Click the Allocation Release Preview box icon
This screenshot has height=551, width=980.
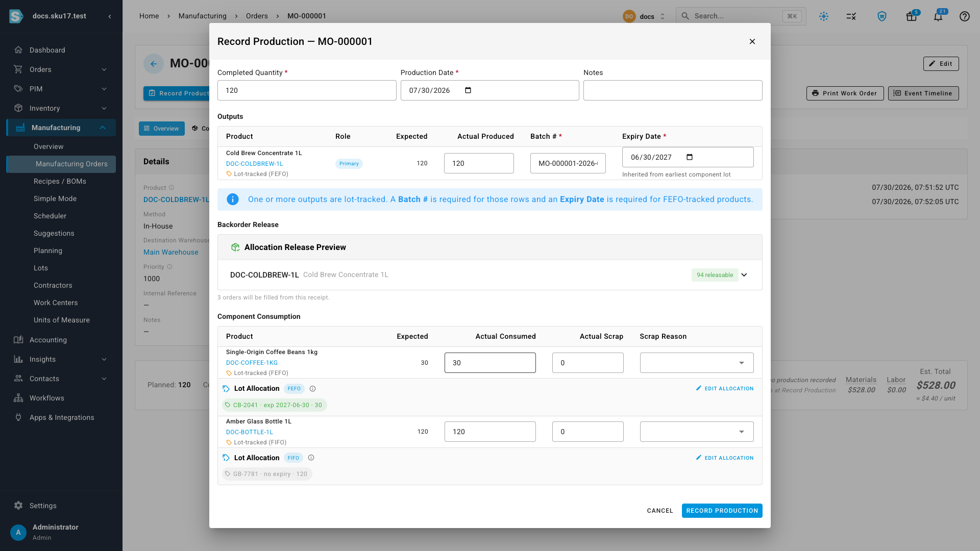[235, 247]
